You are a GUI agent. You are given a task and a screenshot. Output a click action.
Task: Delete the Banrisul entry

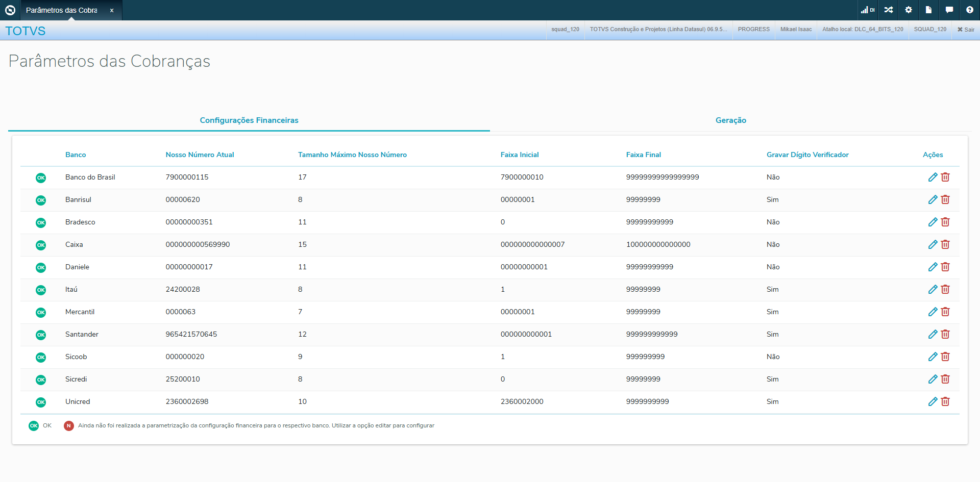pyautogui.click(x=945, y=199)
